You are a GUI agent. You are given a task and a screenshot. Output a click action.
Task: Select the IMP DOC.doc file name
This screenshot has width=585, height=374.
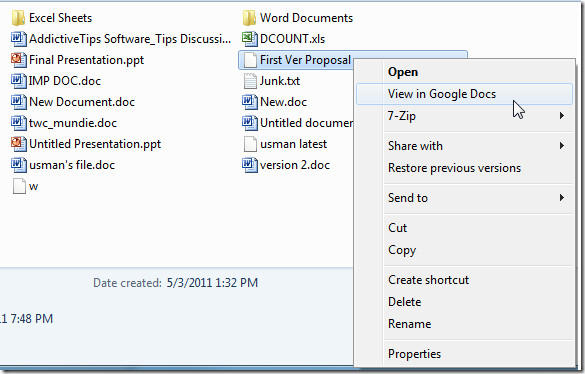(x=65, y=81)
